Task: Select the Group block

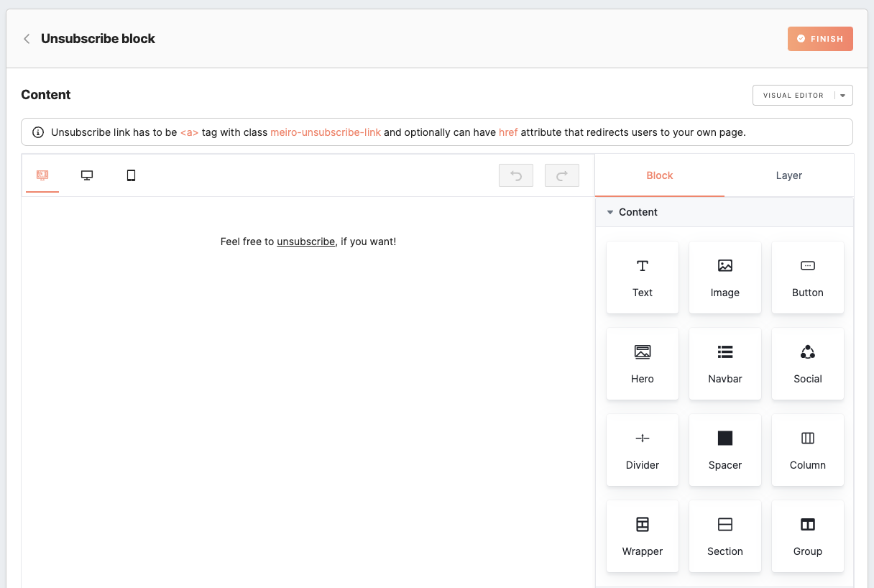Action: point(808,536)
